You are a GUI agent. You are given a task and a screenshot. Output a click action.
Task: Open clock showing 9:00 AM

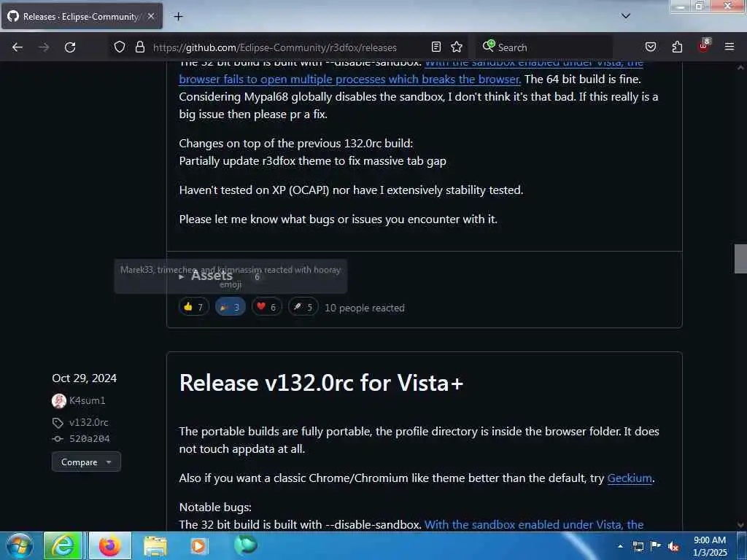[710, 545]
